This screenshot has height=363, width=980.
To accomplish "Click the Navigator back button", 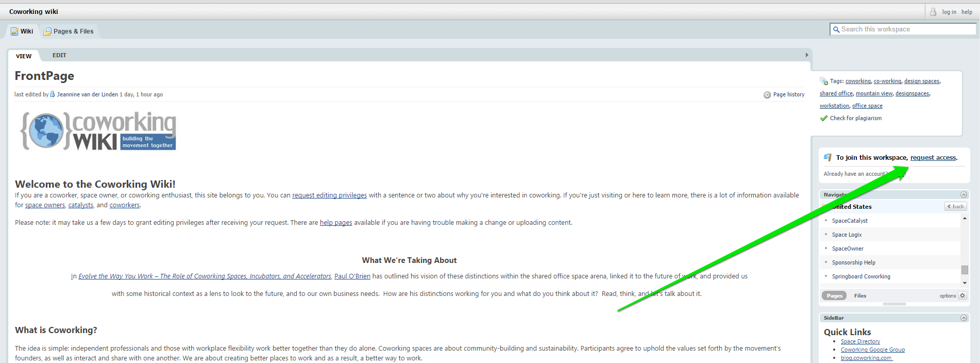I will [x=955, y=206].
